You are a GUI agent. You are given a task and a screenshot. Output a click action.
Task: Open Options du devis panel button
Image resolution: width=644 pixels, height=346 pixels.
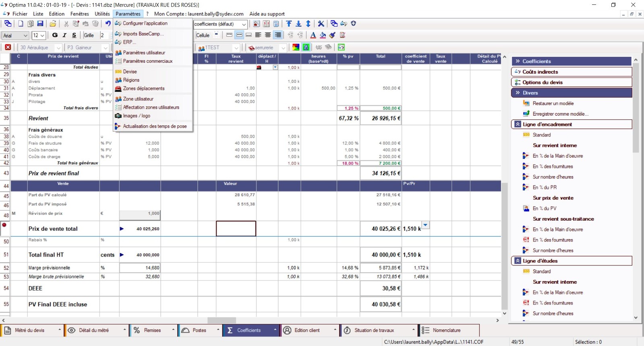572,82
